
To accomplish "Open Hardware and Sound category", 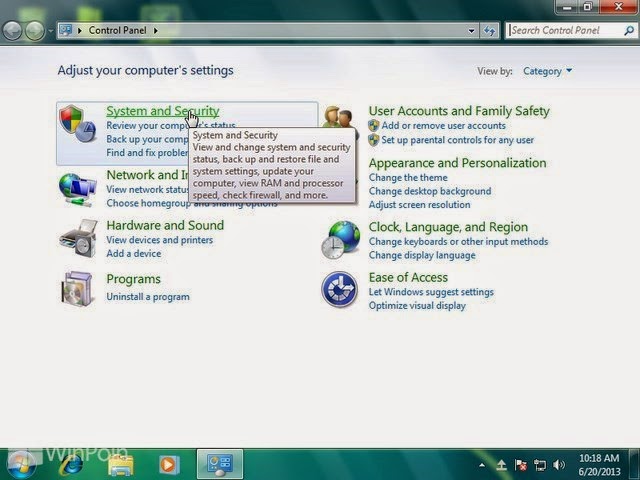I will [165, 225].
